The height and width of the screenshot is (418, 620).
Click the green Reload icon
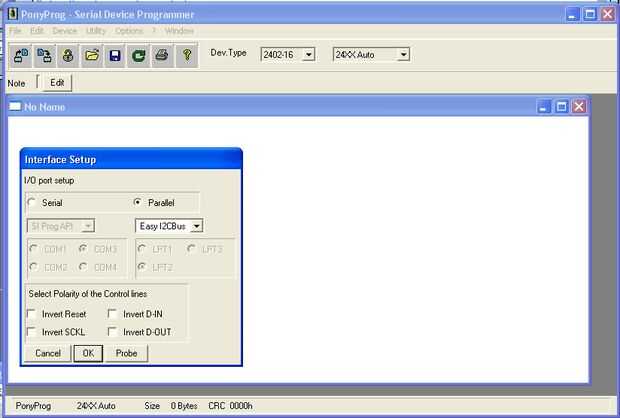[x=138, y=55]
